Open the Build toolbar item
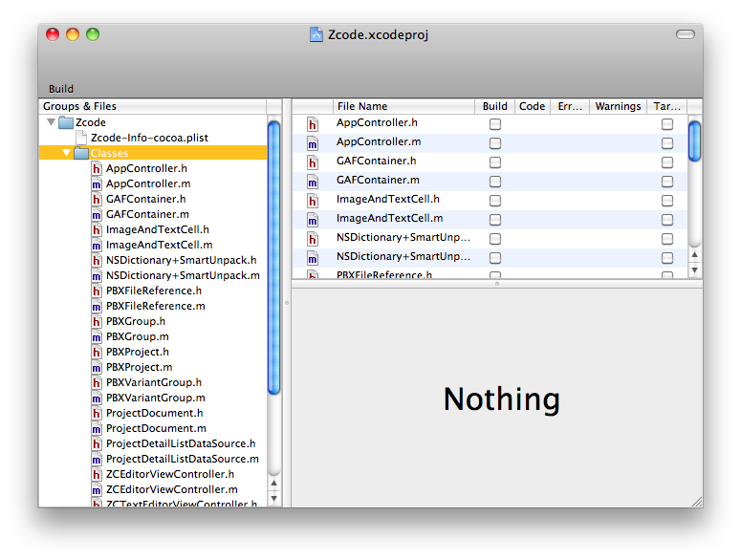 coord(61,89)
